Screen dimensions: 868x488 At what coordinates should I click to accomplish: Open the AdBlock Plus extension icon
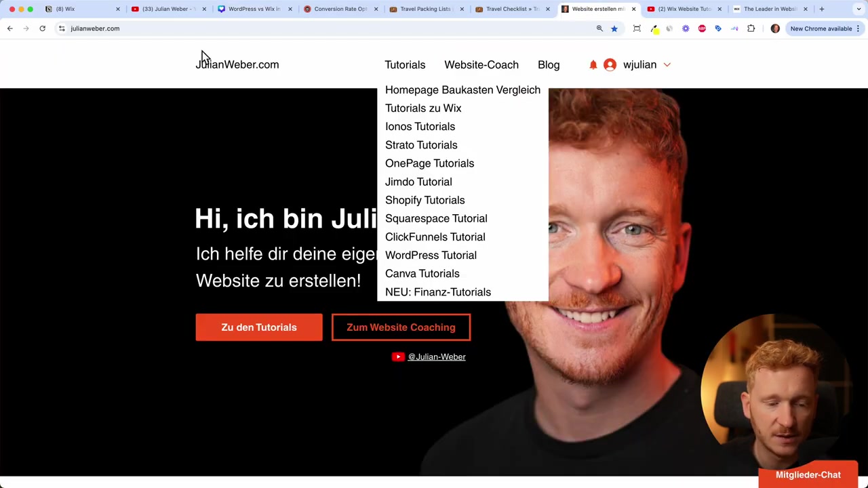[702, 28]
